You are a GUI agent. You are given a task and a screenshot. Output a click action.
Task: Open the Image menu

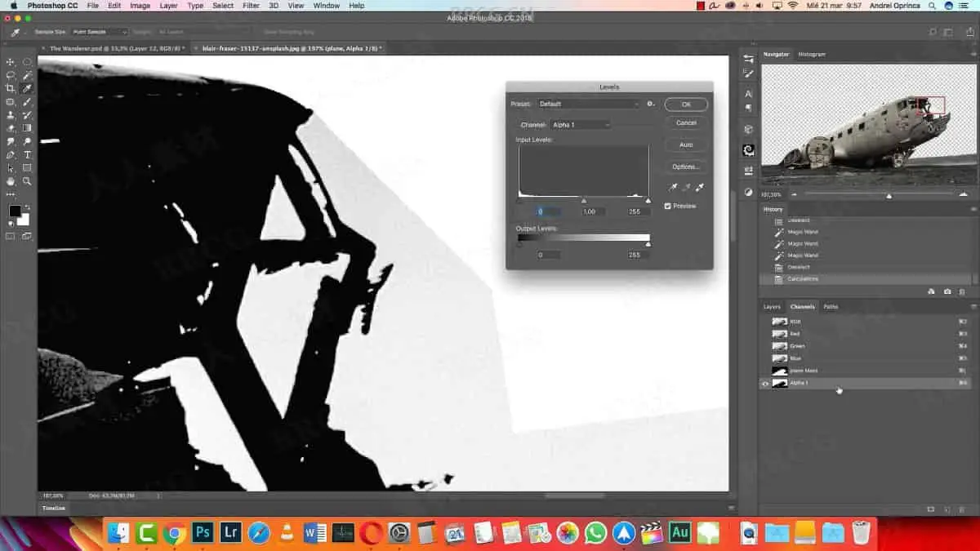coord(140,6)
